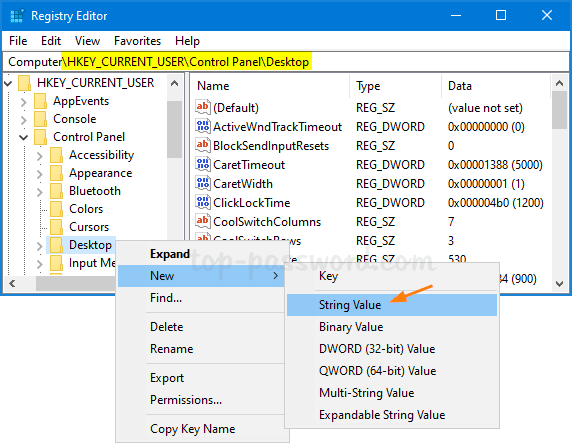572x443 pixels.
Task: Select String Value from the submenu
Action: 392,305
